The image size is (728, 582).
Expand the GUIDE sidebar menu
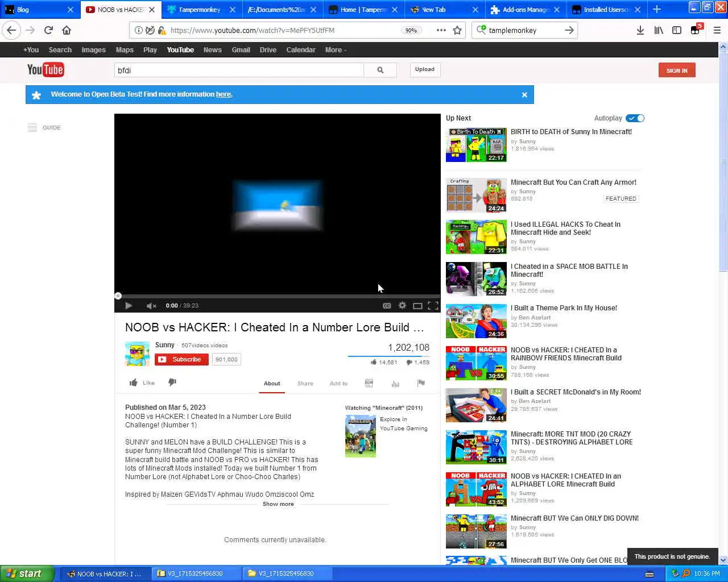click(44, 128)
